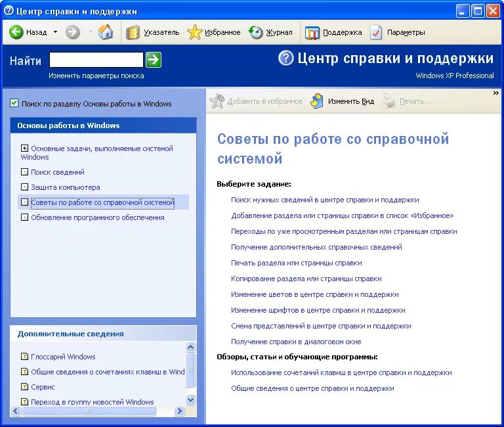Open Общие сведения о сочетаниях клавиш topic
This screenshot has height=427, width=504.
pos(108,372)
